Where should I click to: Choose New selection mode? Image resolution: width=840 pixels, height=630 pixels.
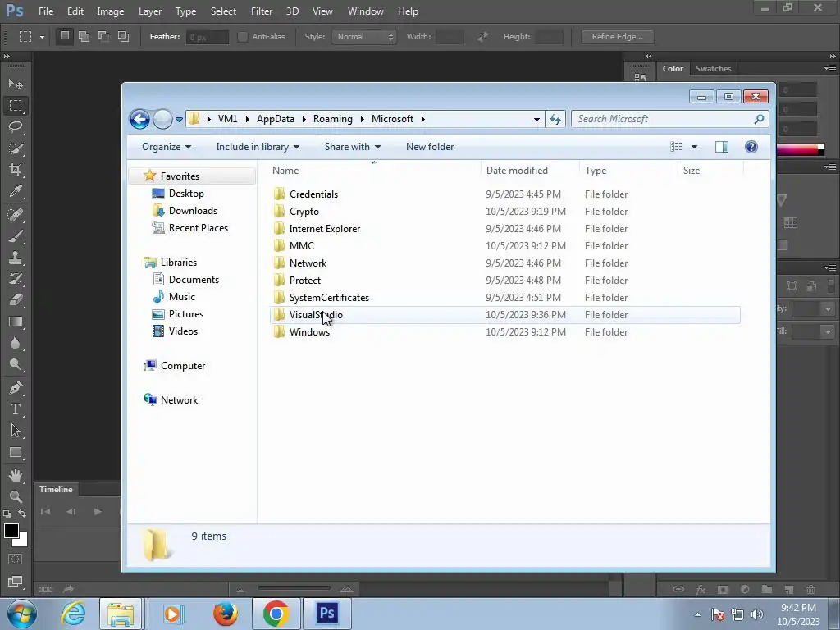pyautogui.click(x=64, y=36)
